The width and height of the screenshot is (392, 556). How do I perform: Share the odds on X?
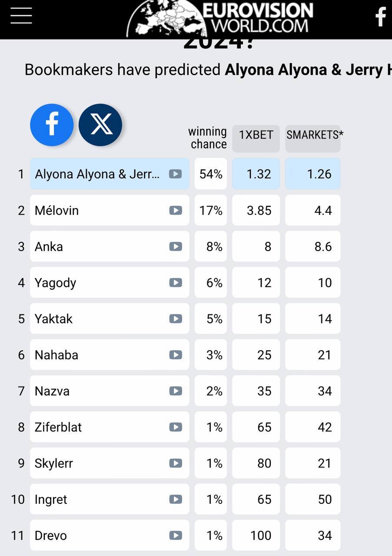100,125
